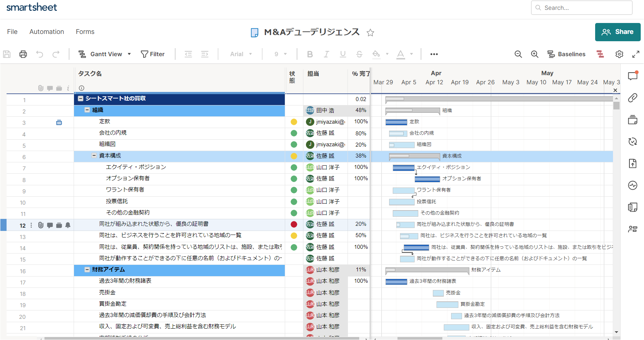
Task: Click the red status dot in row 12
Action: (x=294, y=224)
